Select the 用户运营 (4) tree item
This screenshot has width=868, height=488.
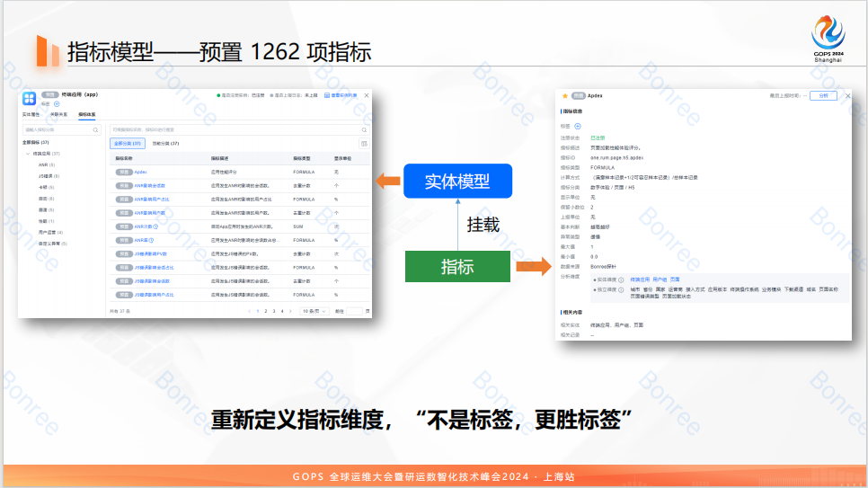coord(50,233)
